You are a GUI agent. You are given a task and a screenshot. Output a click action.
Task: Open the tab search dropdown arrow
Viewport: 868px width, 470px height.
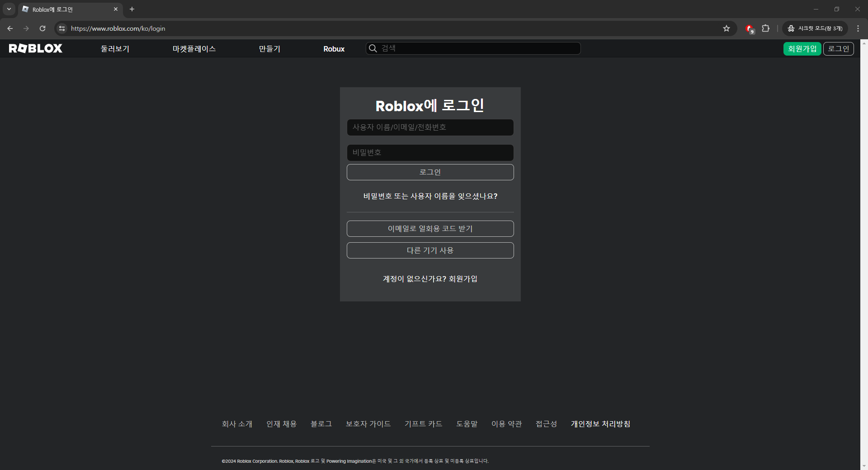pos(9,9)
